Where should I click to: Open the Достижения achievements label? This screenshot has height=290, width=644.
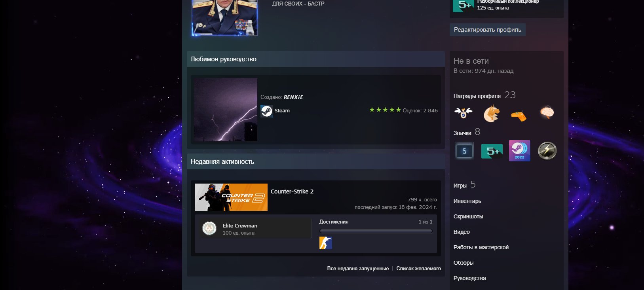[334, 222]
